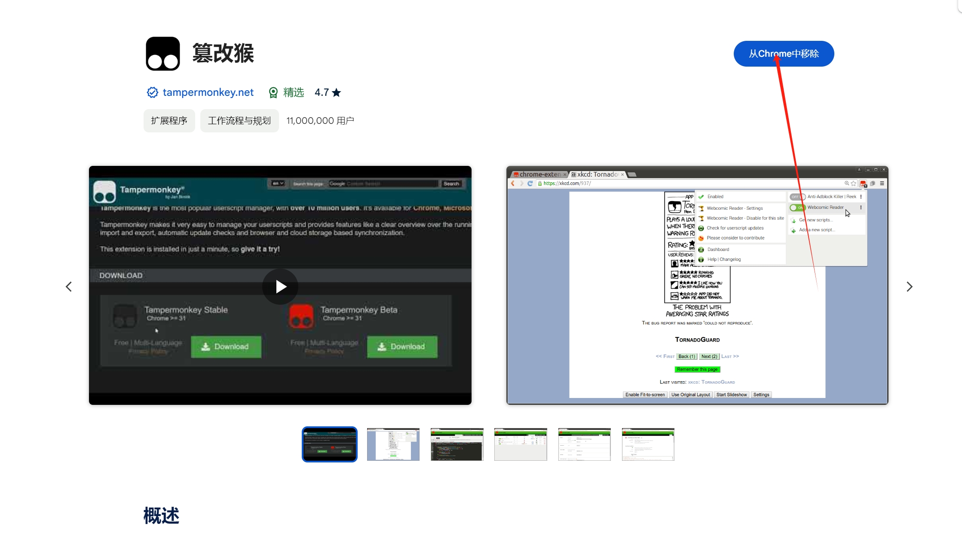Click the Tampermonkey extension logo icon

click(162, 54)
